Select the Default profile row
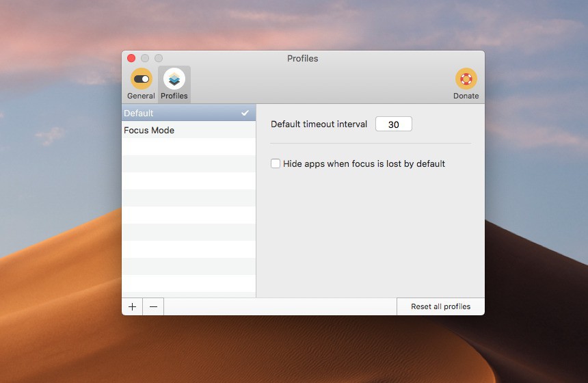The width and height of the screenshot is (588, 383). [189, 113]
